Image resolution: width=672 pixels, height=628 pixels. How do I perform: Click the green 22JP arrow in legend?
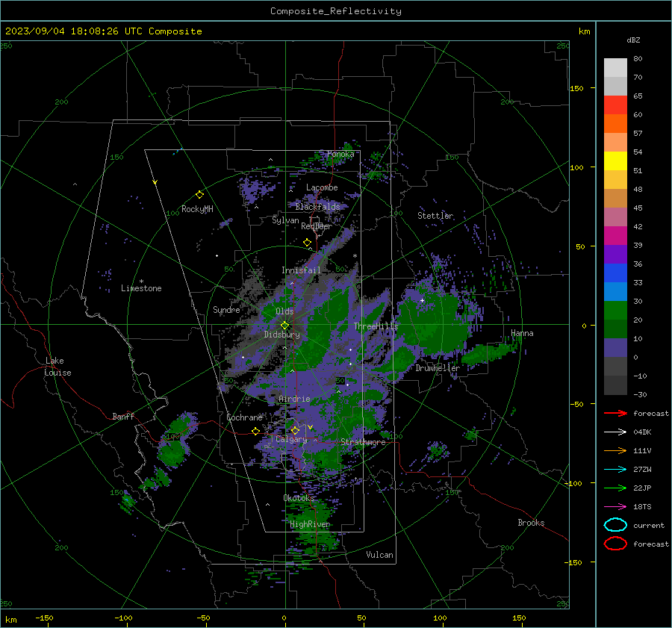[615, 488]
